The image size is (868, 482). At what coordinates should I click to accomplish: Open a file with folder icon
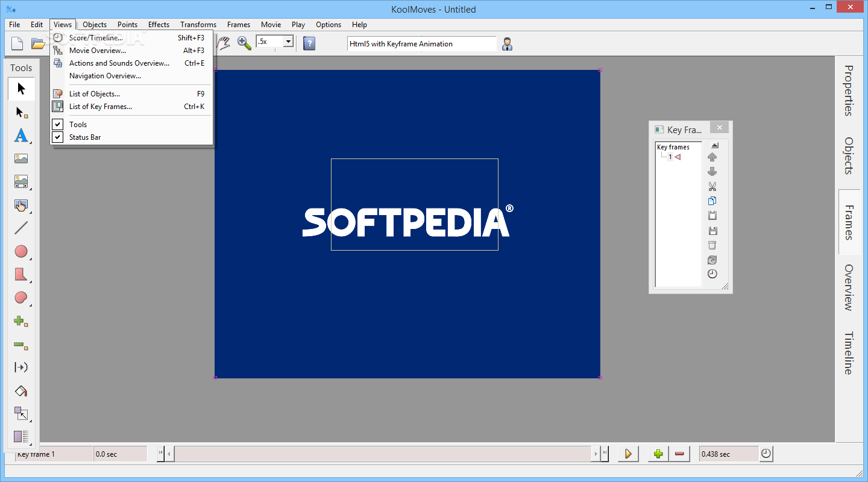click(x=38, y=43)
